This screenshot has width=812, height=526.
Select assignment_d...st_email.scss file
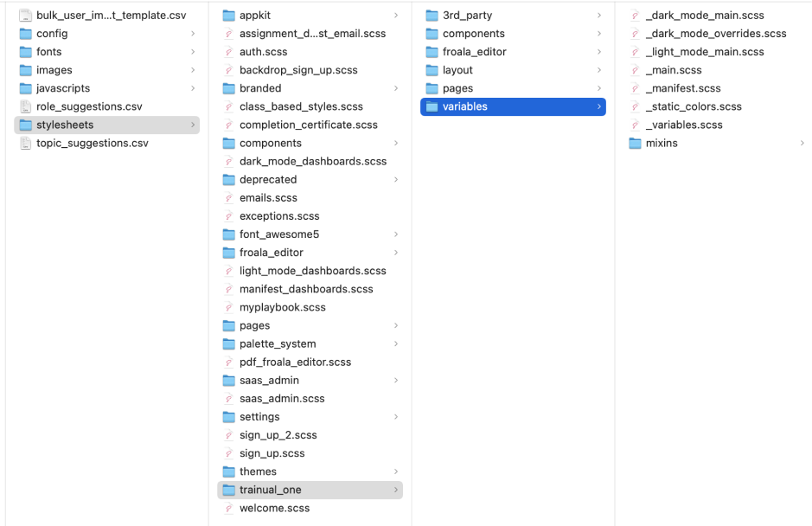pos(310,34)
